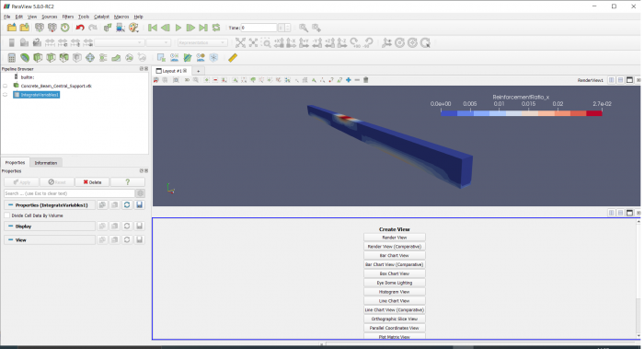This screenshot has height=349, width=644.
Task: Create an Orthographic Slice View
Action: 395,319
